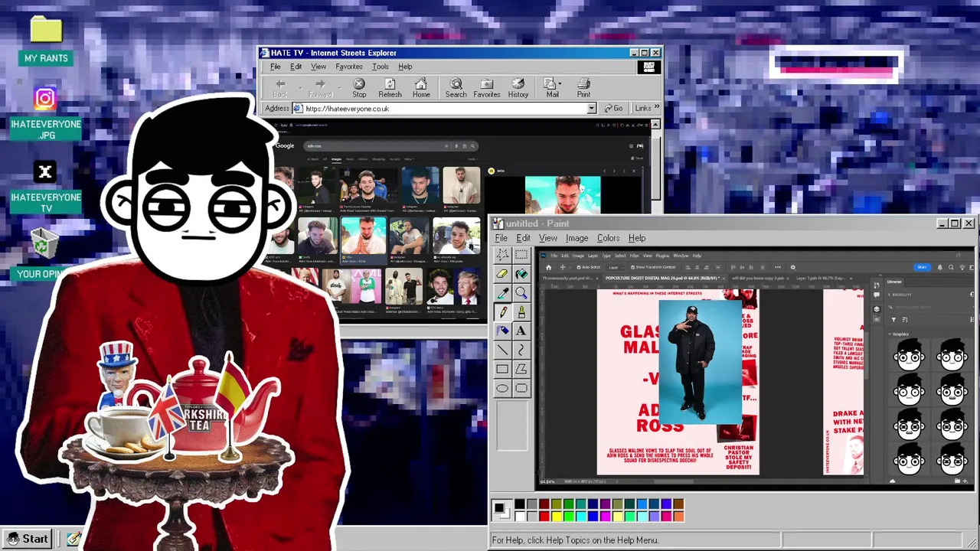This screenshot has height=551, width=980.
Task: Open Favorites from the Explorer toolbar icons
Action: [487, 88]
